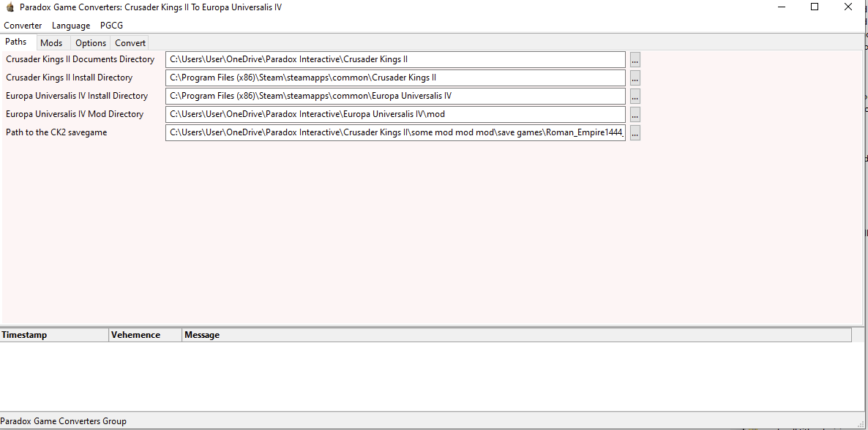Browse for Crusader Kings II Documents Directory
This screenshot has height=430, width=868.
[635, 60]
